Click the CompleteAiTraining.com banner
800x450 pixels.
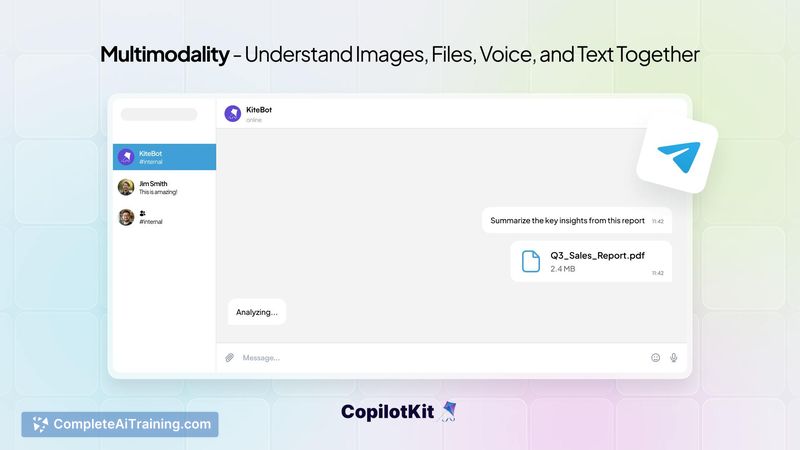pyautogui.click(x=120, y=424)
